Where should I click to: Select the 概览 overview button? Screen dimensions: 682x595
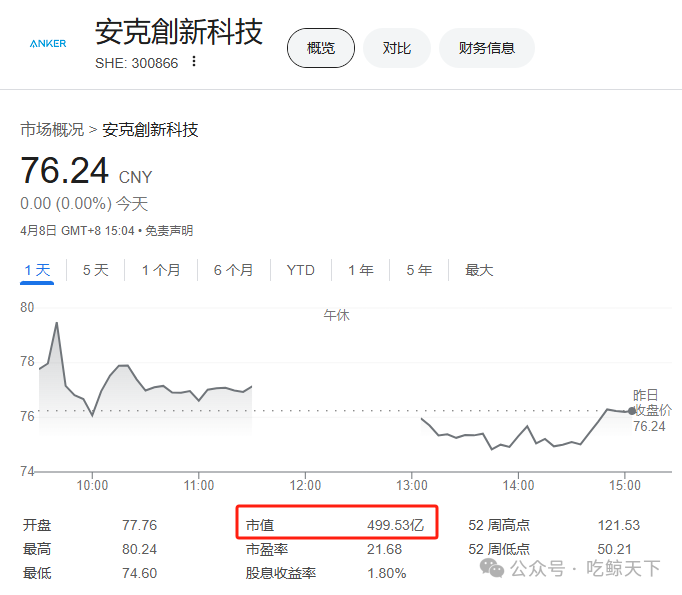(x=321, y=48)
